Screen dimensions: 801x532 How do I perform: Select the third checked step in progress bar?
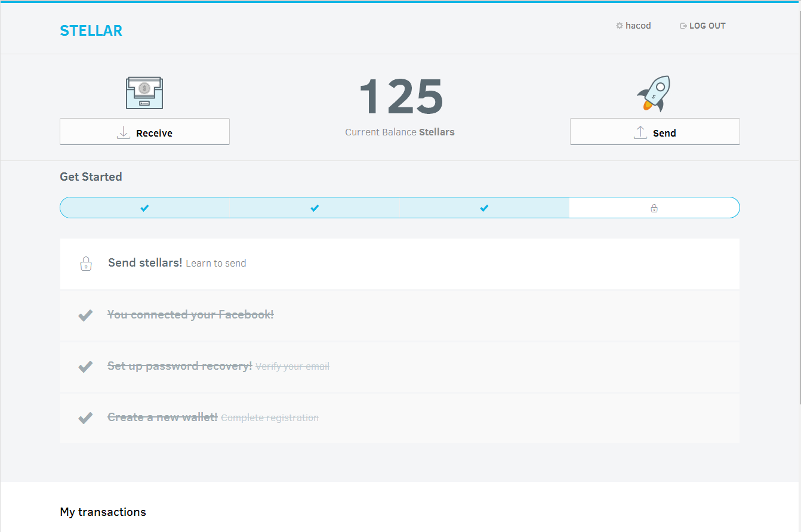point(484,208)
